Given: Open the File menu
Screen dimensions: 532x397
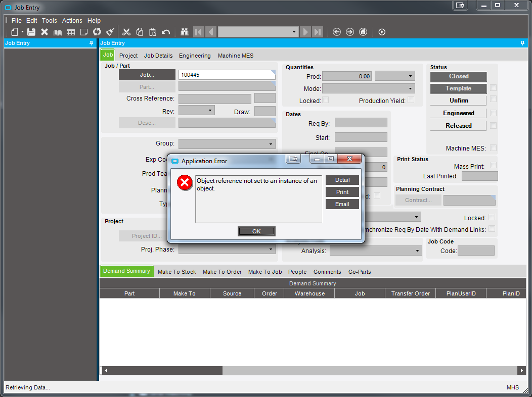Looking at the screenshot, I should [x=16, y=20].
